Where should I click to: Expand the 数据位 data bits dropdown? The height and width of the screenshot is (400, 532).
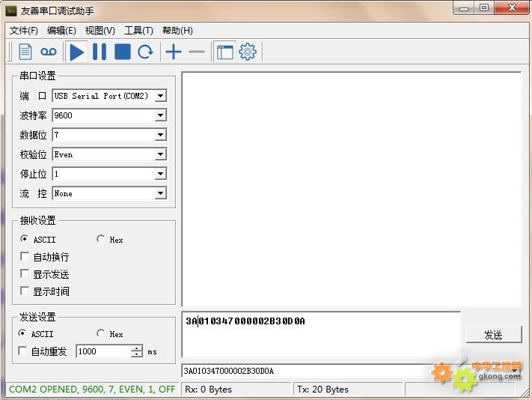(160, 135)
